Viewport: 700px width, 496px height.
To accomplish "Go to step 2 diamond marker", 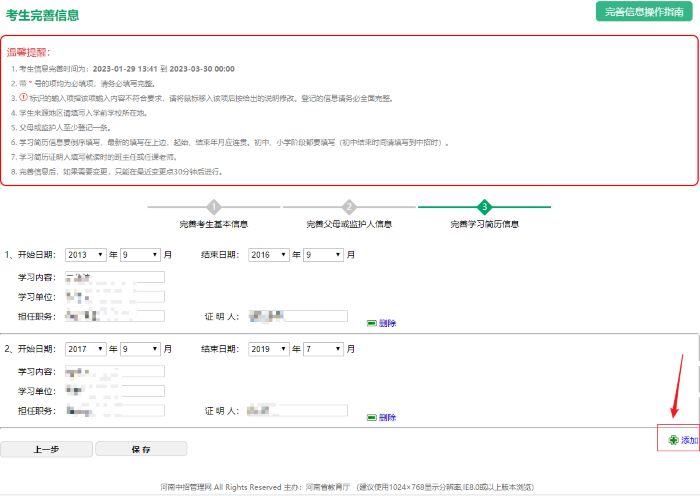I will (x=349, y=207).
